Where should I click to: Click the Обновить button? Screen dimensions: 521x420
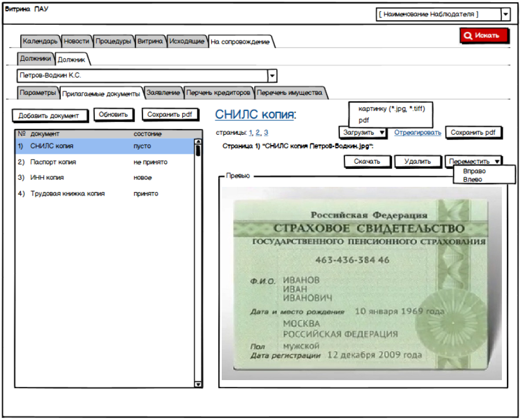point(113,115)
